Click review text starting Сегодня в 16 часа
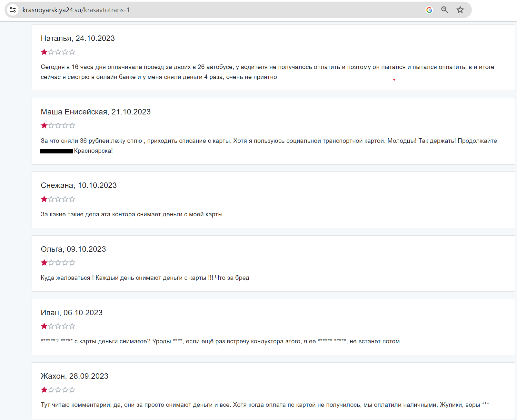Viewport: 517px width, 420px height. click(x=267, y=72)
